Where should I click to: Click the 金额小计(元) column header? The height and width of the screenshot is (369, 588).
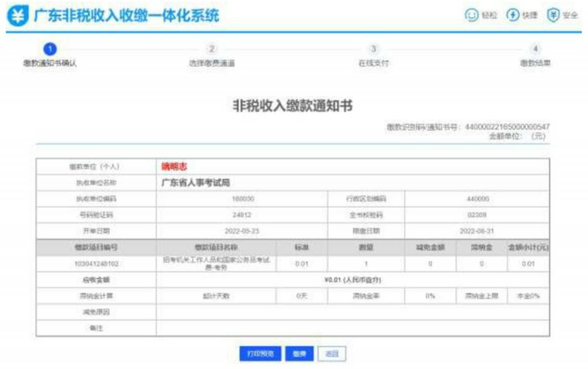pyautogui.click(x=528, y=247)
